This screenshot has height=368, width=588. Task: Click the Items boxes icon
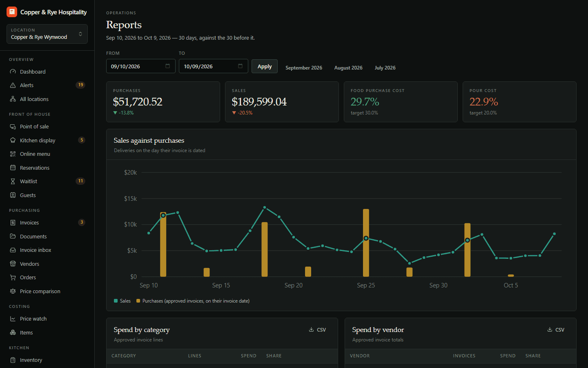(13, 332)
